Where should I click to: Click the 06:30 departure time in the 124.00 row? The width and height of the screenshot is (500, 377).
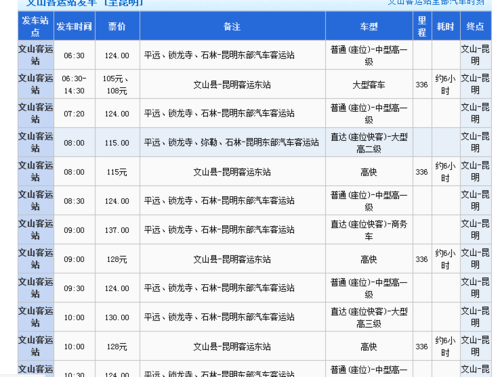pos(74,55)
